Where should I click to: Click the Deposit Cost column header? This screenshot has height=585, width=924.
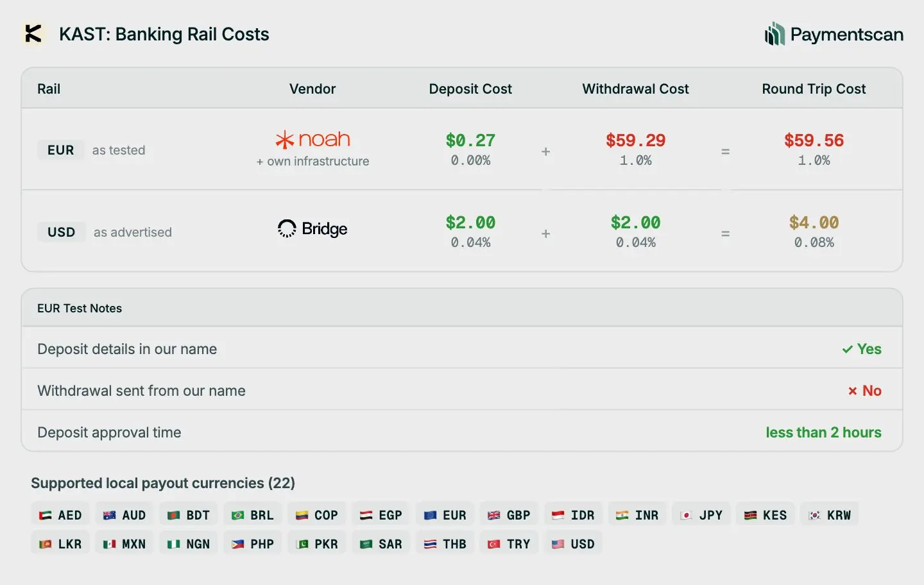coord(470,89)
